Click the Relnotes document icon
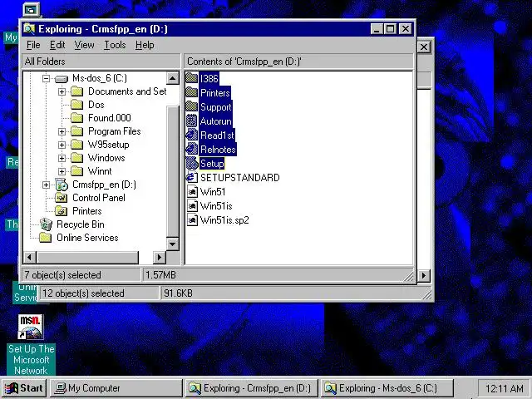Image resolution: width=532 pixels, height=399 pixels. tap(192, 150)
